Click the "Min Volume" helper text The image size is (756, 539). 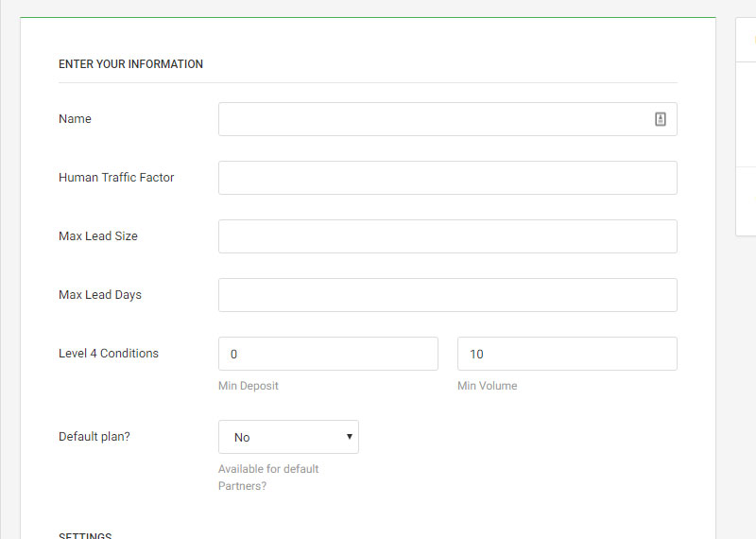pos(487,386)
